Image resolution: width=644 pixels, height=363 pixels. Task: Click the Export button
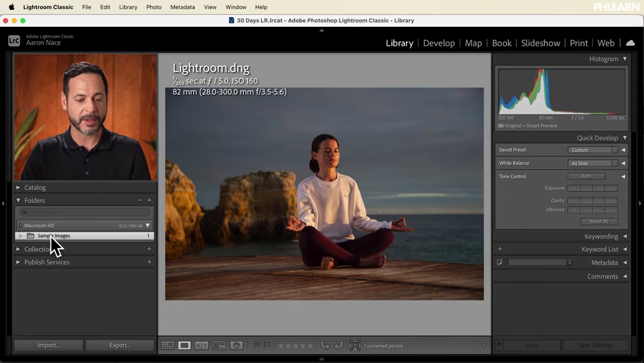click(x=120, y=345)
